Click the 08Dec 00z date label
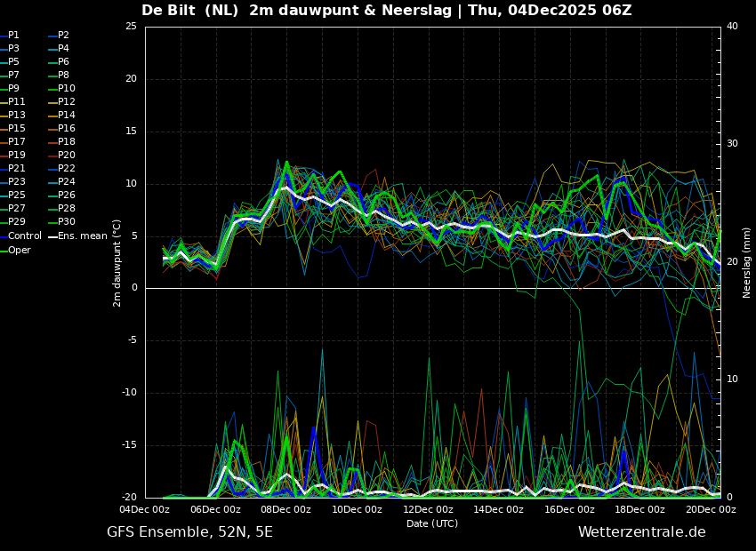 pos(286,509)
